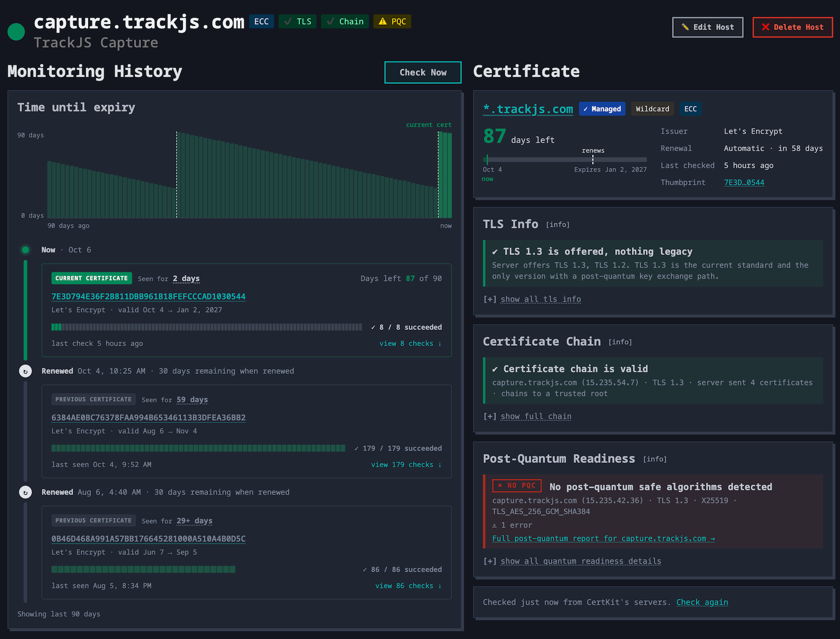The width and height of the screenshot is (840, 639).
Task: Click the ECC badge beside capture.trackjs.com
Action: (x=261, y=21)
